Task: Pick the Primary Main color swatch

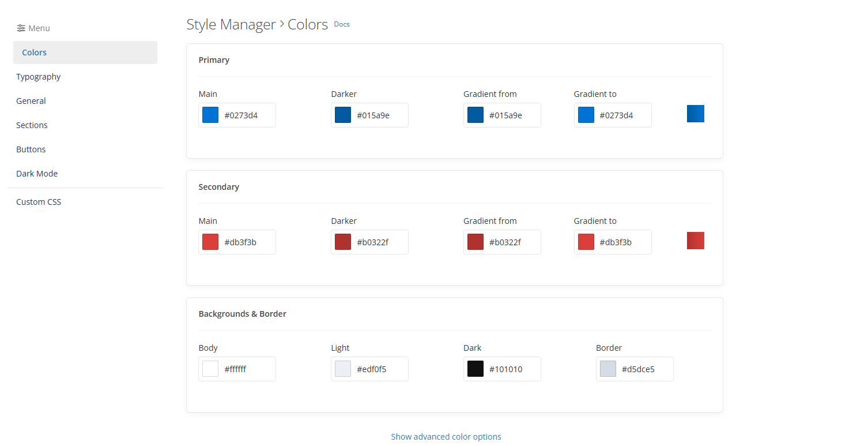Action: tap(210, 115)
